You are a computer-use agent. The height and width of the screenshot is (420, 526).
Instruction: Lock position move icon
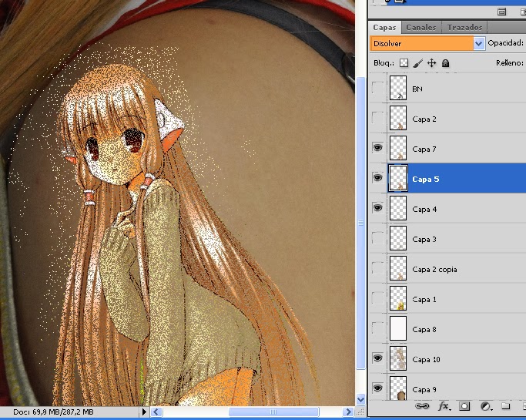coord(432,63)
